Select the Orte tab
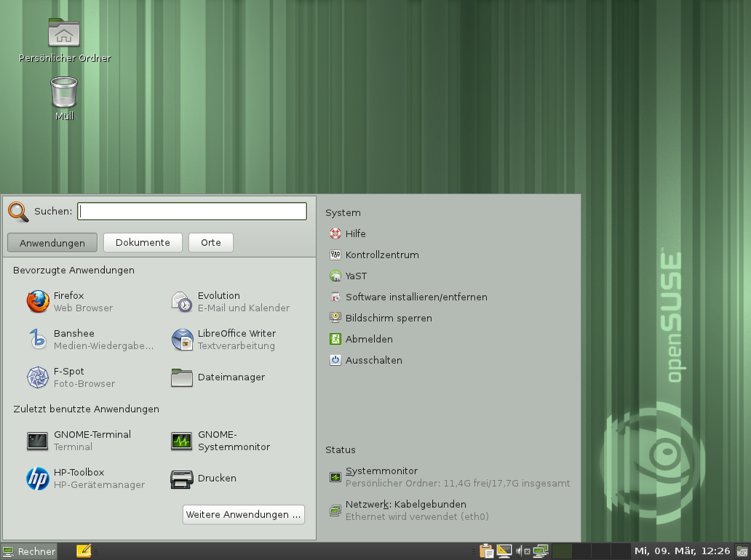This screenshot has width=751, height=560. [x=210, y=242]
